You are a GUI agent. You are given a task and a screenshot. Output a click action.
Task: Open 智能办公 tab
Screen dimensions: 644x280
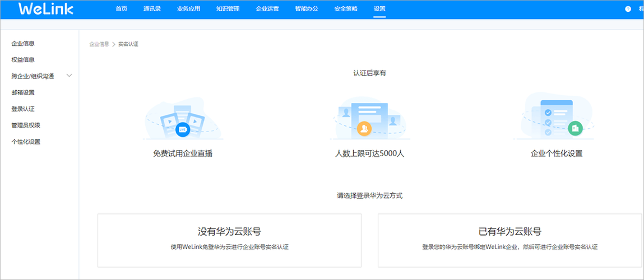pyautogui.click(x=307, y=8)
